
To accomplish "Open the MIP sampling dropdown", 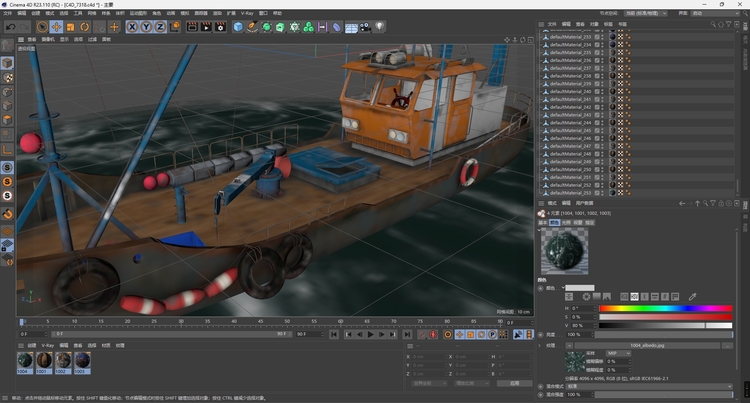I will click(x=617, y=353).
